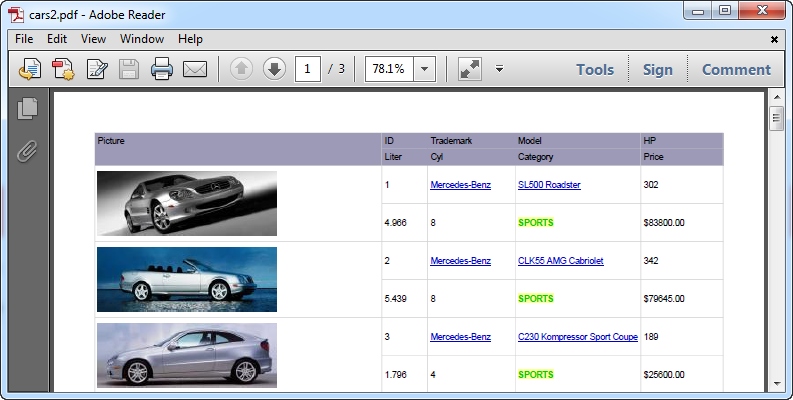Open the File menu
The width and height of the screenshot is (793, 400).
(24, 39)
